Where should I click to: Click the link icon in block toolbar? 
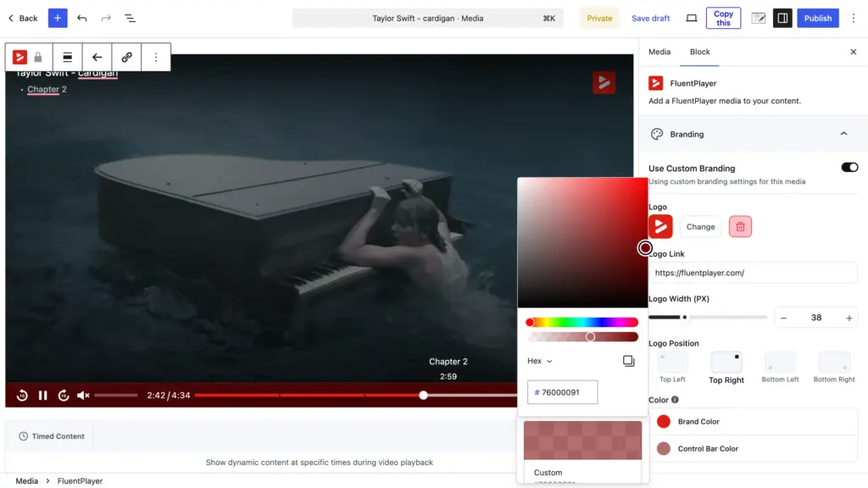tap(127, 57)
